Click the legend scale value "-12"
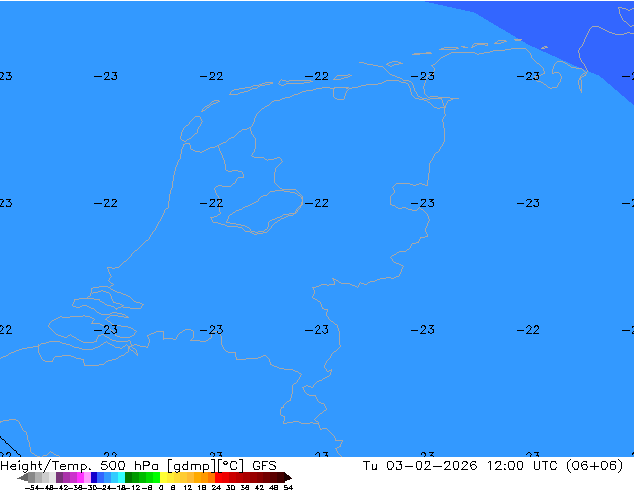The height and width of the screenshot is (490, 634). click(x=136, y=487)
